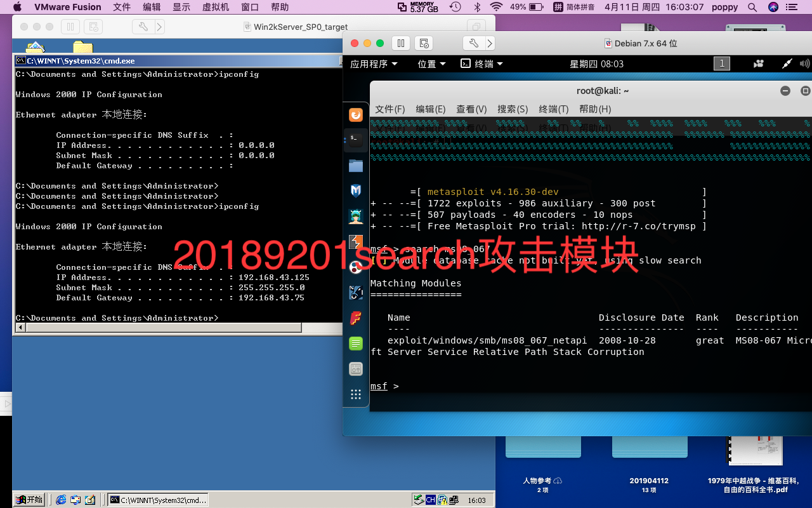Viewport: 812px width, 508px height.
Task: Click the msf prompt at the terminal's bottom
Action: click(384, 386)
